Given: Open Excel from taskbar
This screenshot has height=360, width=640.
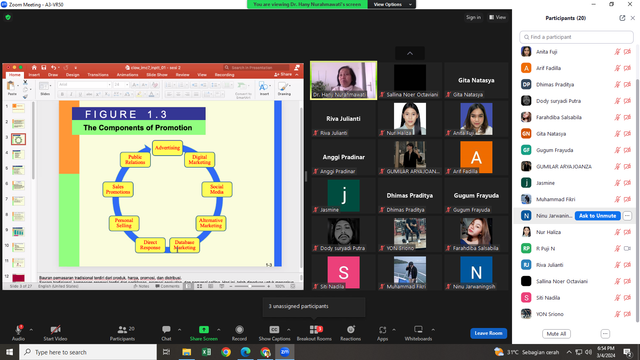Looking at the screenshot, I should tap(206, 352).
